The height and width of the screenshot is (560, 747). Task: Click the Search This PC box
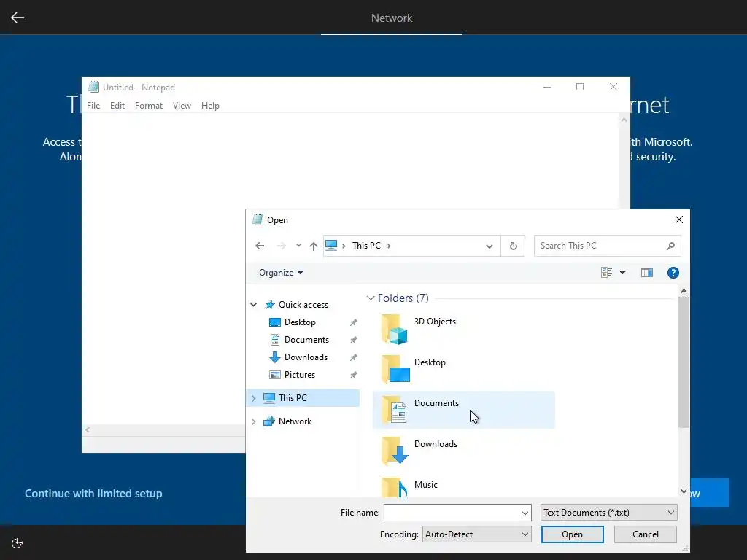coord(607,246)
